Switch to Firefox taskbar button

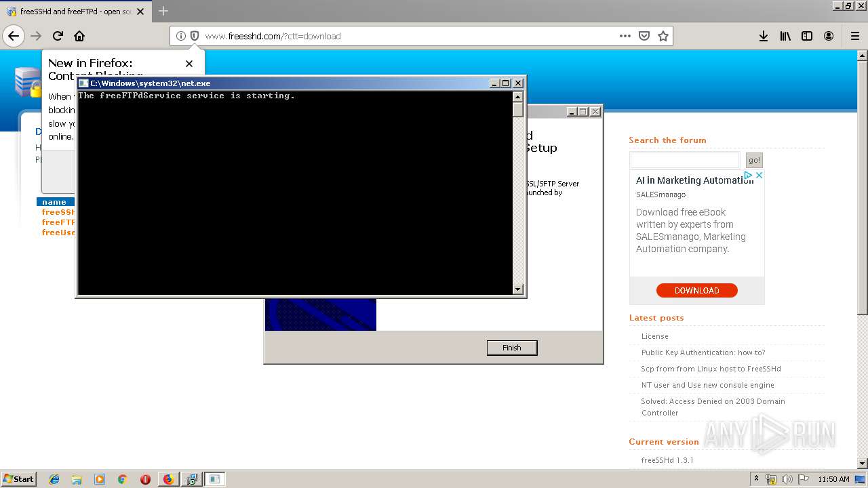[x=168, y=479]
